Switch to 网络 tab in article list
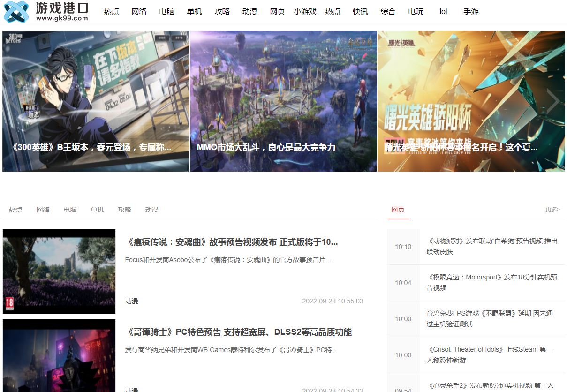Viewport: 567px width, 392px height. [43, 210]
